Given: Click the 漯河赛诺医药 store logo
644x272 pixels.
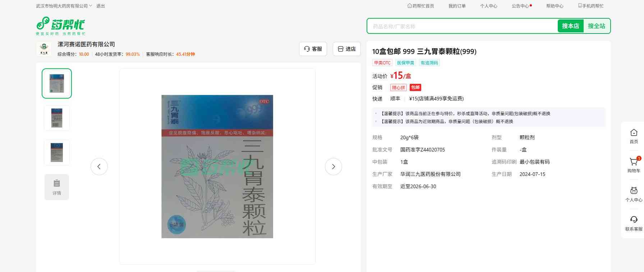Looking at the screenshot, I should click(44, 49).
